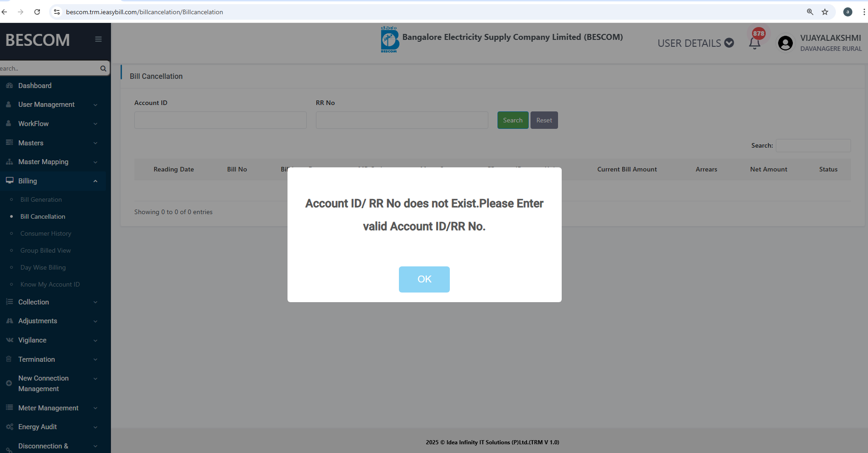Expand the Collection chevron
The height and width of the screenshot is (453, 868).
95,302
